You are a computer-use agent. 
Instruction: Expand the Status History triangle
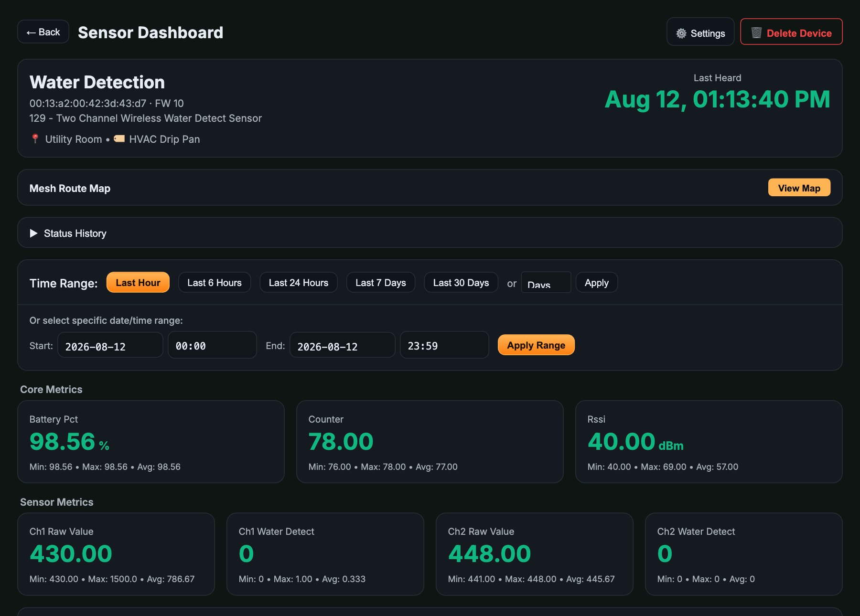(33, 233)
